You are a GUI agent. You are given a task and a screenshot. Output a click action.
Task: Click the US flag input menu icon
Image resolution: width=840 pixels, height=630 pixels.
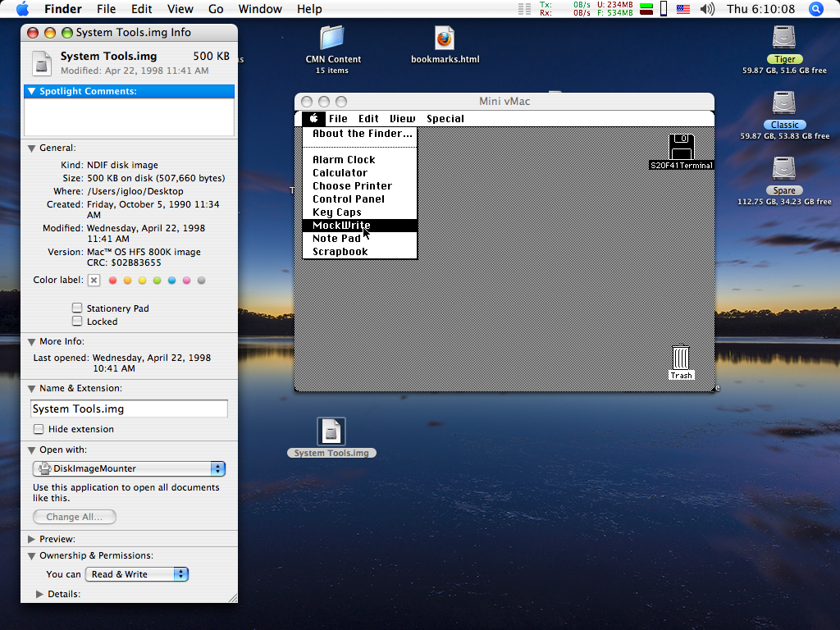tap(683, 9)
